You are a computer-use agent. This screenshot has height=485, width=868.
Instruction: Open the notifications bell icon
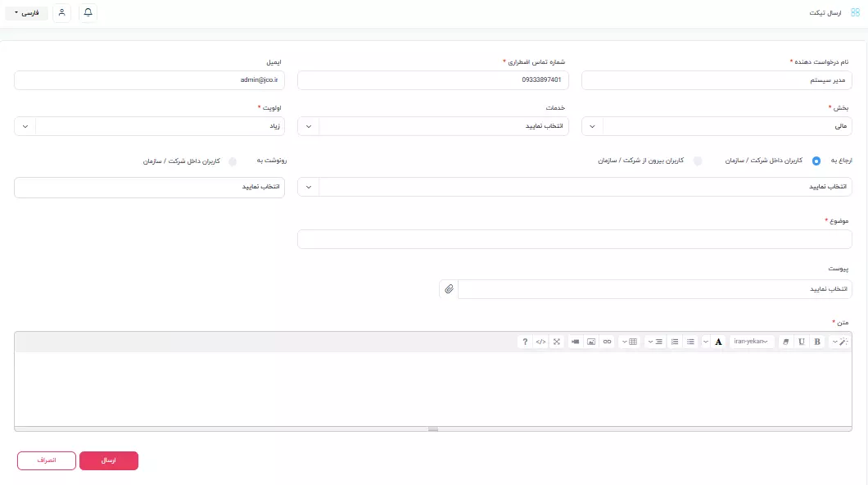(88, 13)
